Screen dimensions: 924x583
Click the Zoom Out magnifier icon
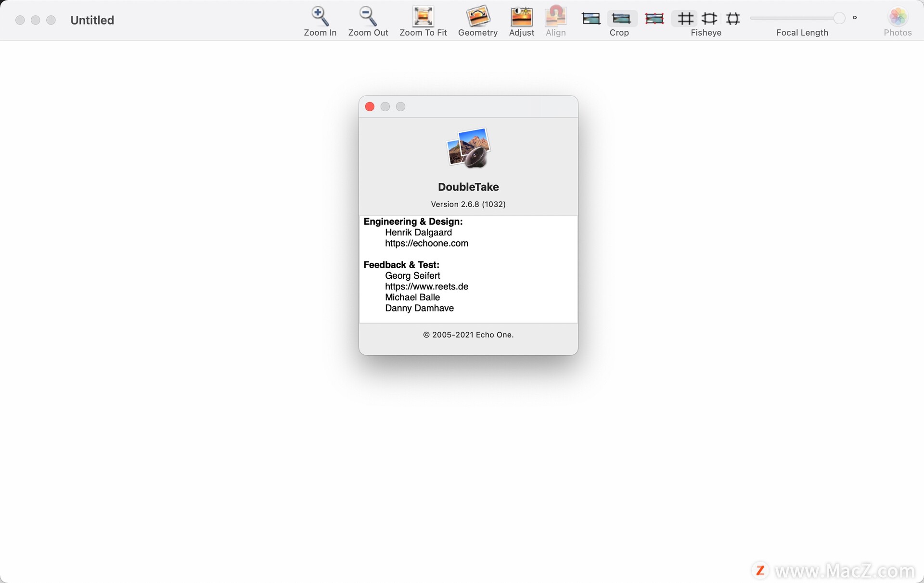tap(368, 16)
